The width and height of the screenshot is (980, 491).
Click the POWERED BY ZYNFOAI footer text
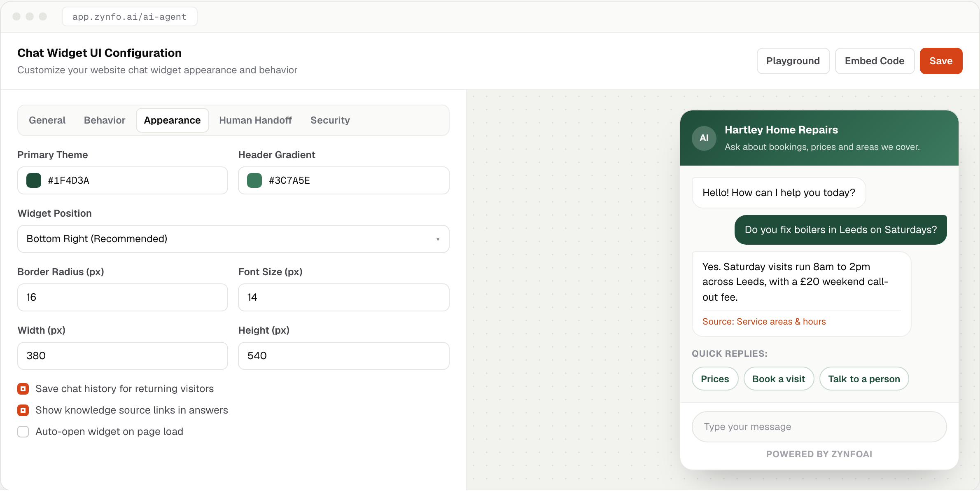coord(819,454)
